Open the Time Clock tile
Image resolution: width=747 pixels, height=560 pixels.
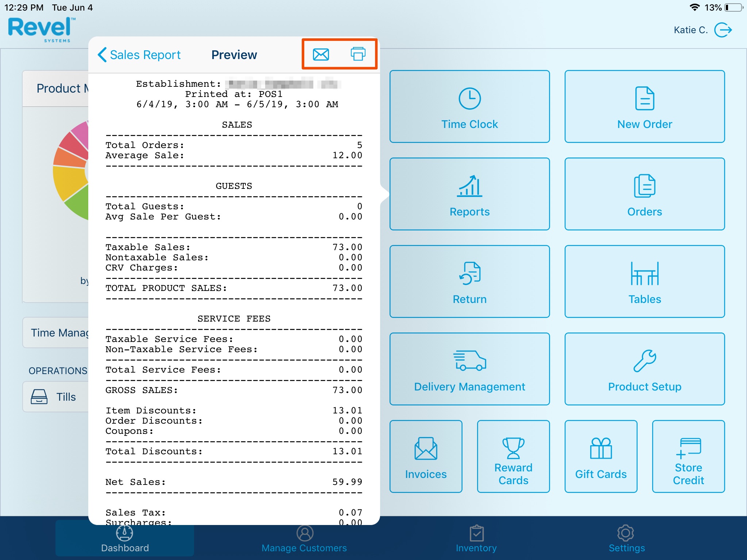click(469, 106)
